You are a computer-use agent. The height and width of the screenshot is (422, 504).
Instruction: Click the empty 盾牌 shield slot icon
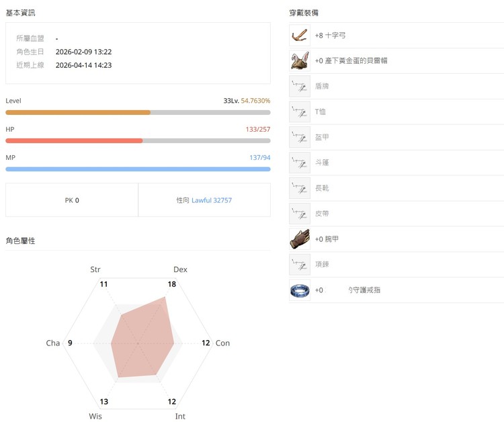click(x=299, y=86)
